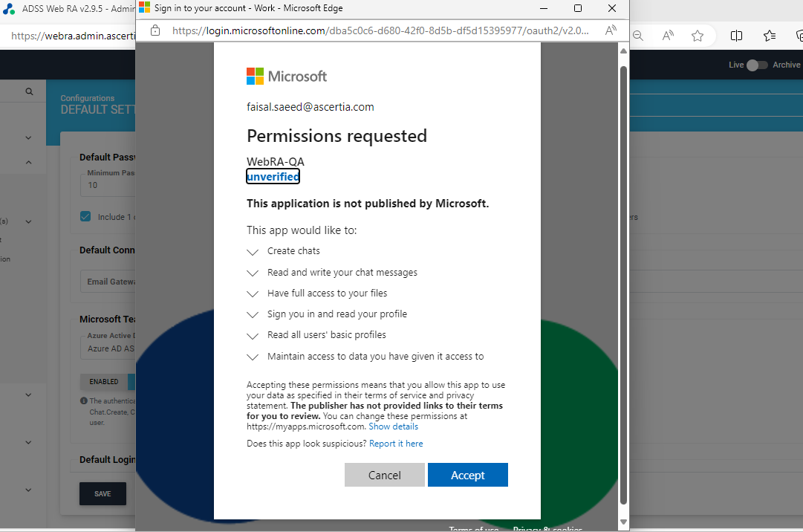The image size is (803, 532).
Task: Click faisal.saeed@ascertia.com account text
Action: tap(311, 107)
